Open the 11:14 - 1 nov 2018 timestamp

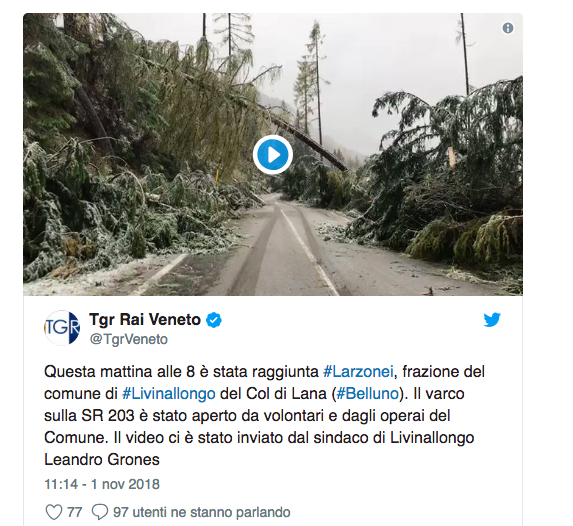(102, 484)
